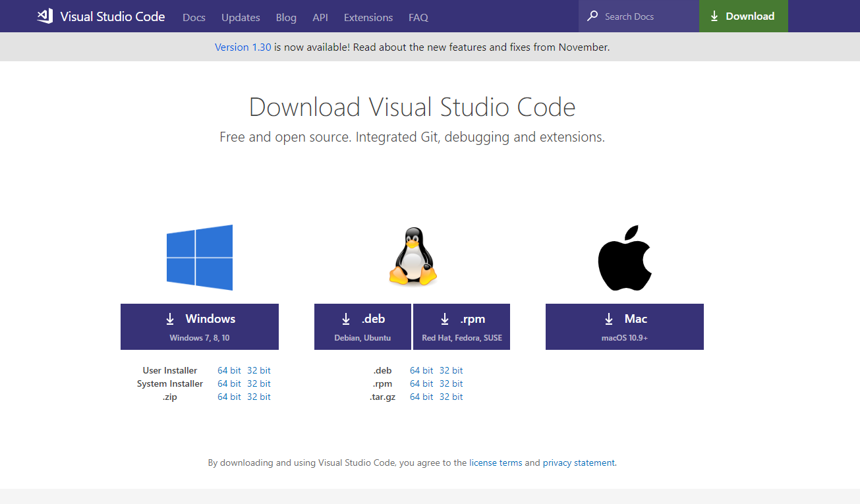Download the .rpm Red Hat, Fedora, SUSE package
The height and width of the screenshot is (504, 860).
[x=461, y=327]
